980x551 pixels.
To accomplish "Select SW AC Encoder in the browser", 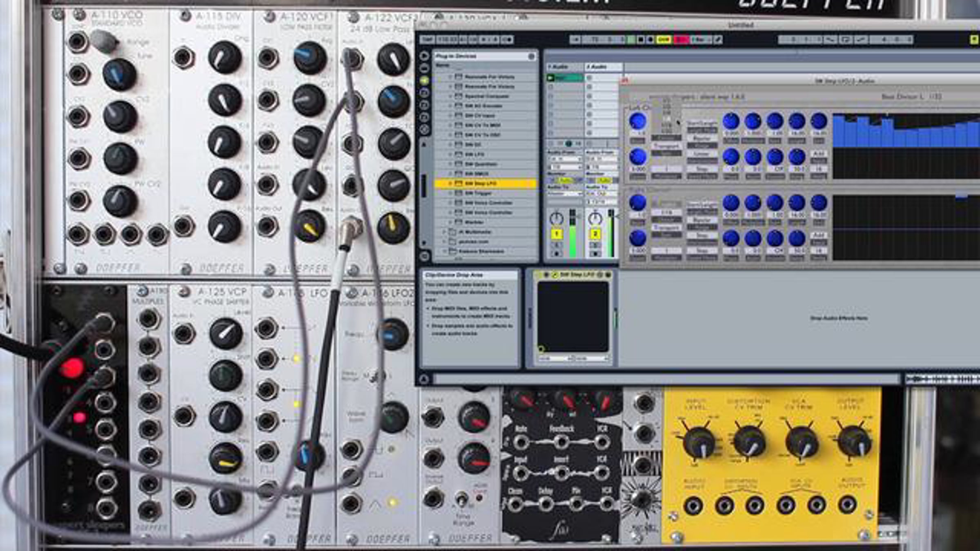I will coord(486,106).
